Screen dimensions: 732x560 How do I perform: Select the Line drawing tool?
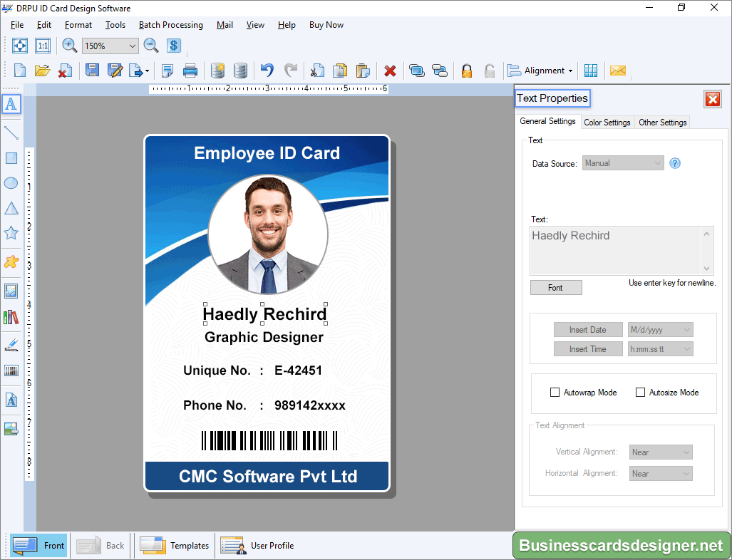coord(11,133)
